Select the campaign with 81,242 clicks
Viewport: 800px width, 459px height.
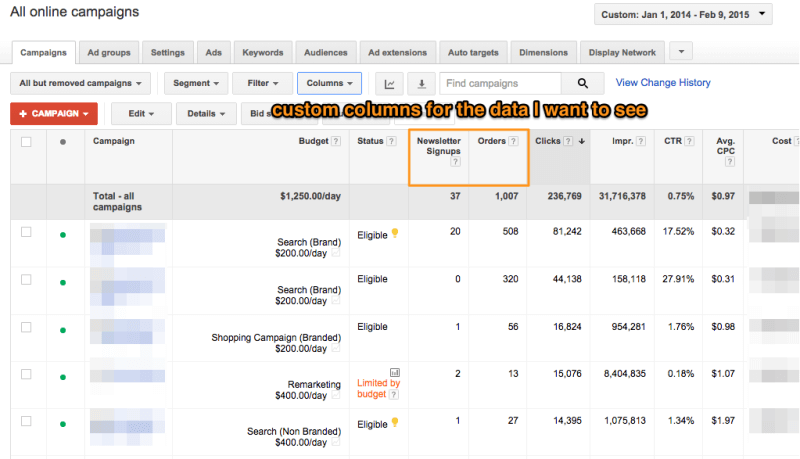pyautogui.click(x=26, y=232)
